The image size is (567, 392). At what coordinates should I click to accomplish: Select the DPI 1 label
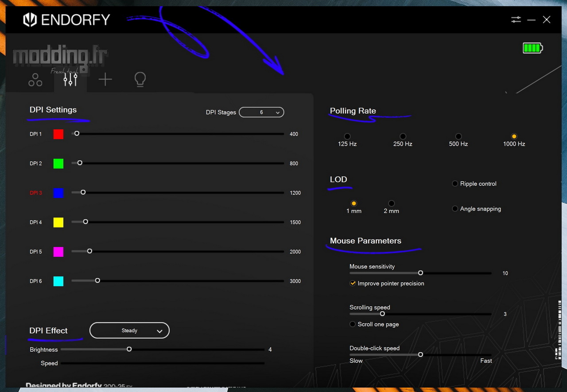pos(36,134)
